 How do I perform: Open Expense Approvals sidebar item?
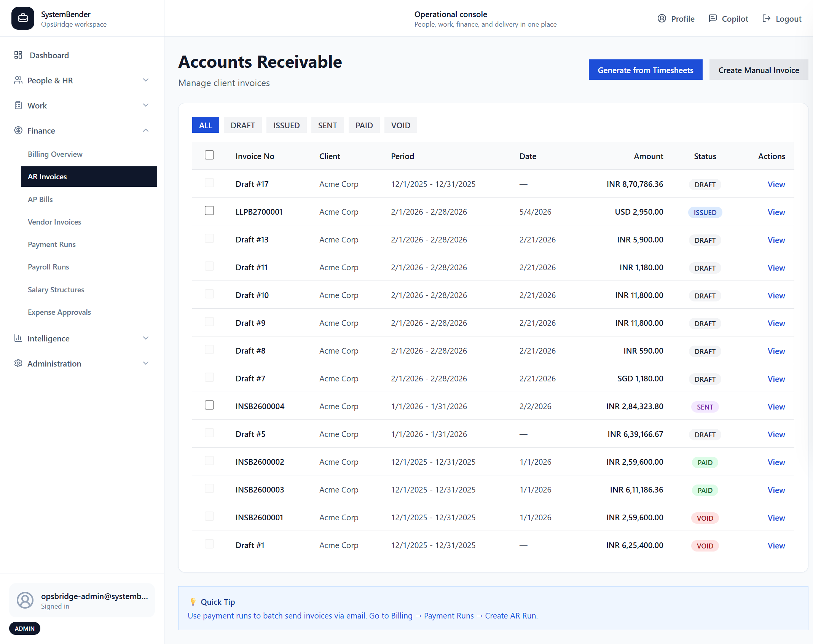point(89,312)
